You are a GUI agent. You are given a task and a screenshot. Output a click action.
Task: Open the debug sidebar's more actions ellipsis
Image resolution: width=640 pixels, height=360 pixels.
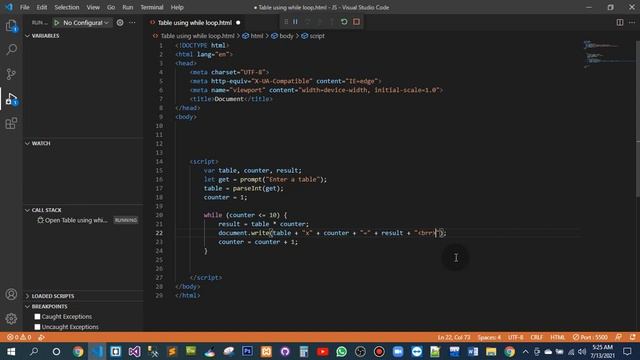coord(132,23)
